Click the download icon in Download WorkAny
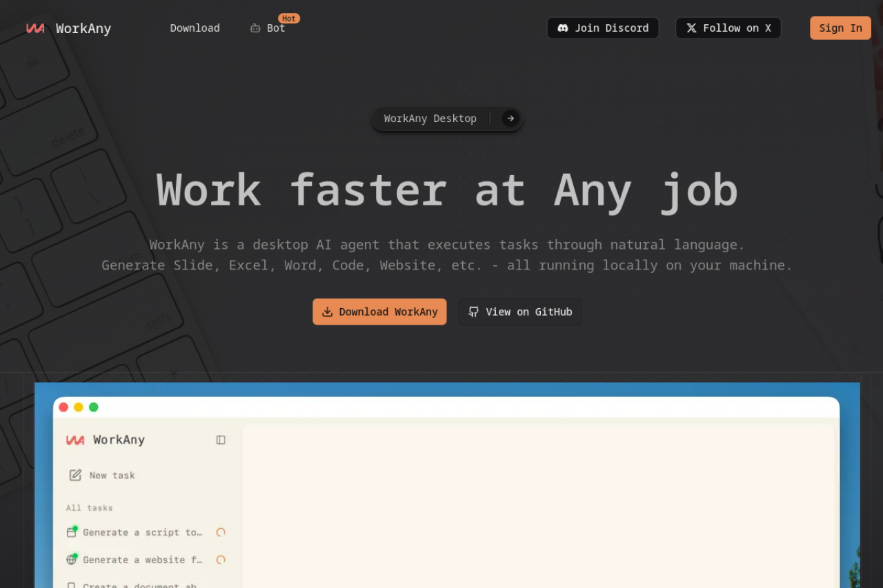 point(328,312)
